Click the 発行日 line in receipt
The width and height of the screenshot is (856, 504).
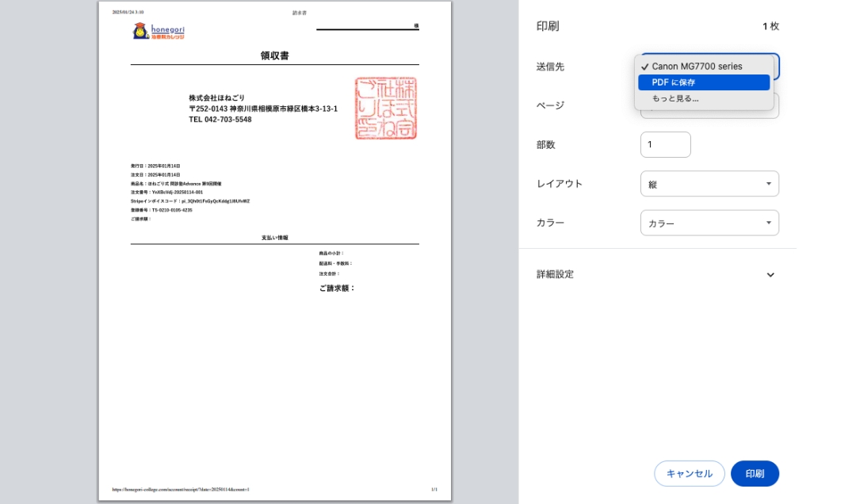(155, 166)
